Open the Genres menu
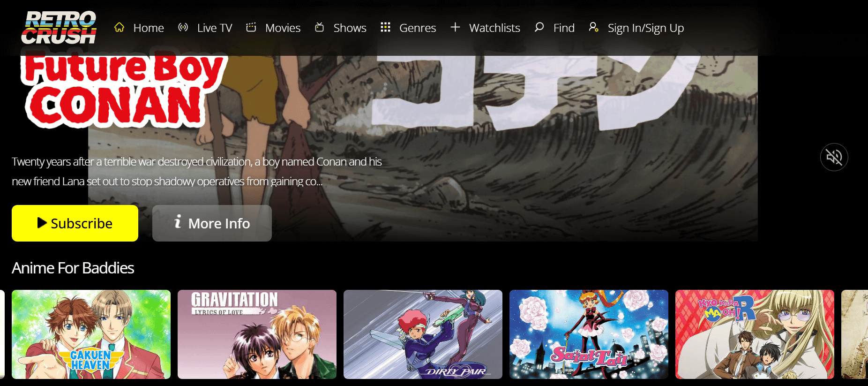The image size is (868, 386). click(417, 28)
